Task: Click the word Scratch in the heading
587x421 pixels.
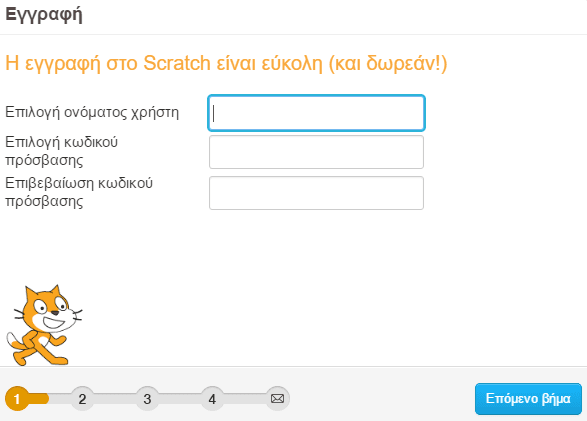Action: [177, 63]
